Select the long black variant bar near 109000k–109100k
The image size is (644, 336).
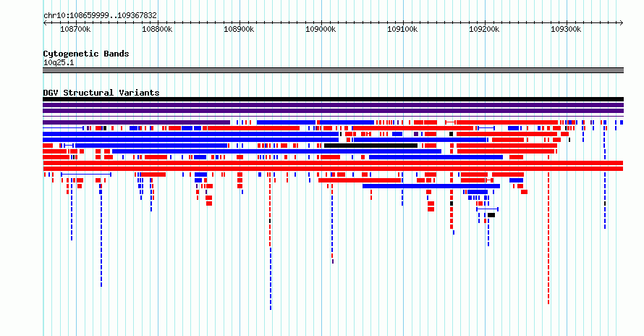click(371, 146)
